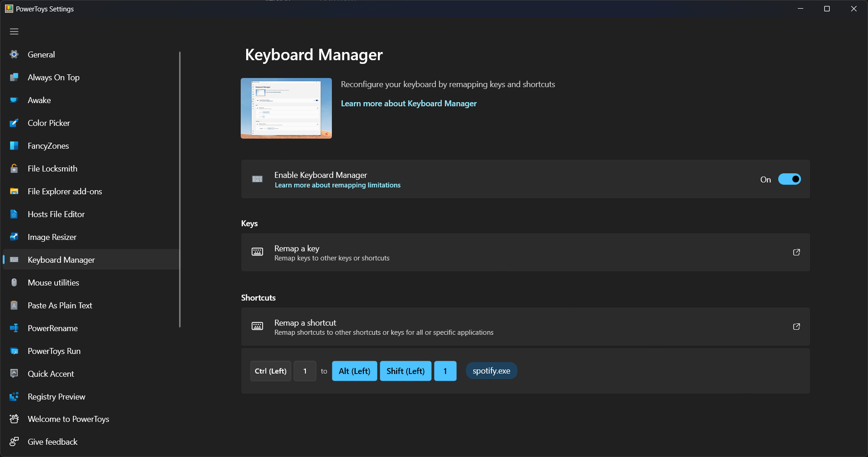Click the Color Picker eyedropper icon
Viewport: 868px width, 457px height.
click(14, 123)
